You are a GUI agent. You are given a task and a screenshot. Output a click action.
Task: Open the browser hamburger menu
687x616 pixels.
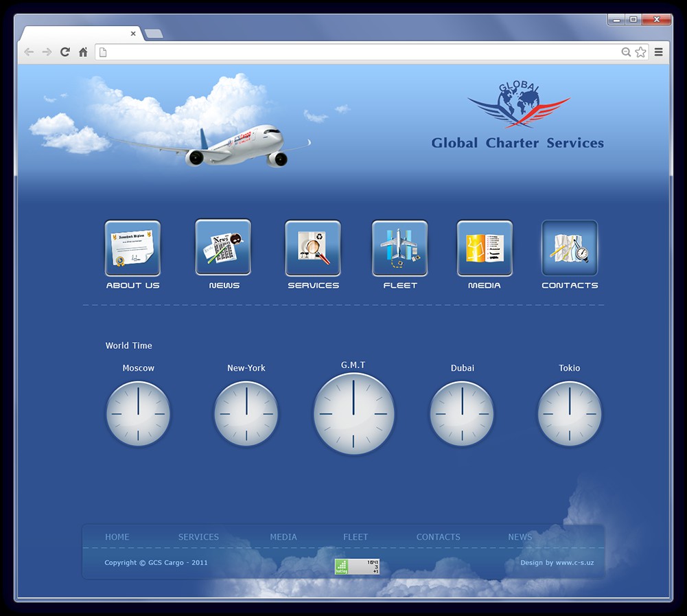point(659,52)
